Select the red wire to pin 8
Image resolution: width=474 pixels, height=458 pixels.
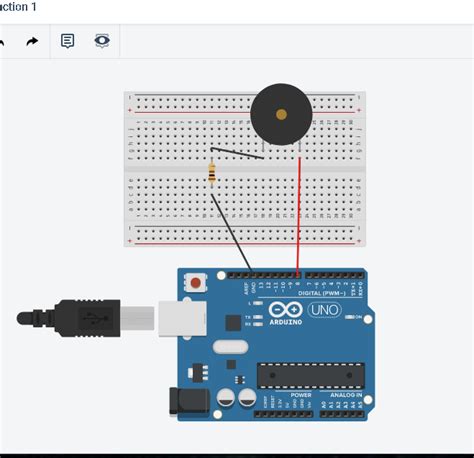coord(299,217)
